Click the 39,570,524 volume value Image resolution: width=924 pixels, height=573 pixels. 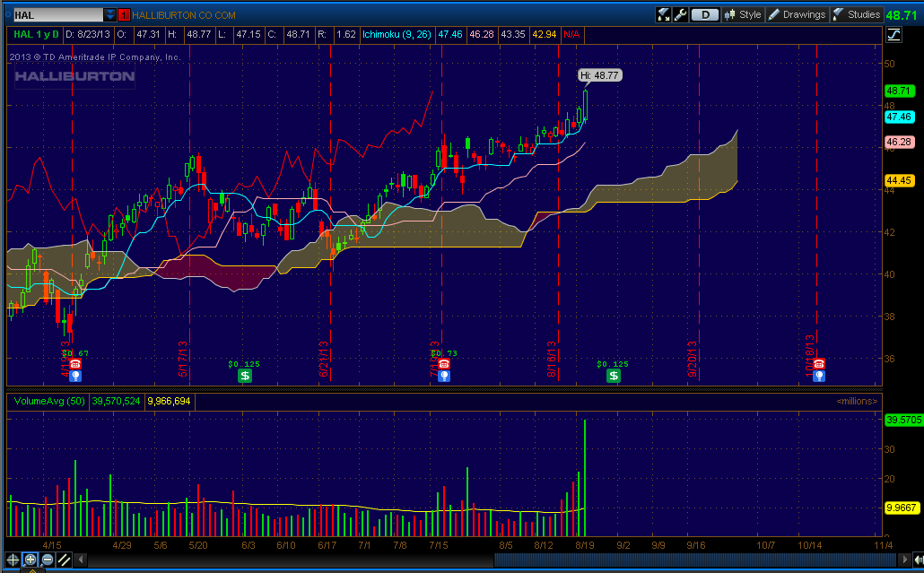116,401
